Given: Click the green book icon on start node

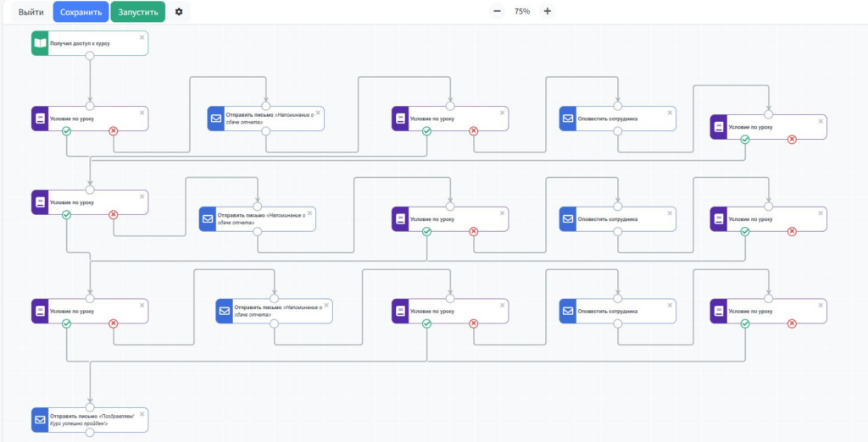Looking at the screenshot, I should (x=40, y=43).
